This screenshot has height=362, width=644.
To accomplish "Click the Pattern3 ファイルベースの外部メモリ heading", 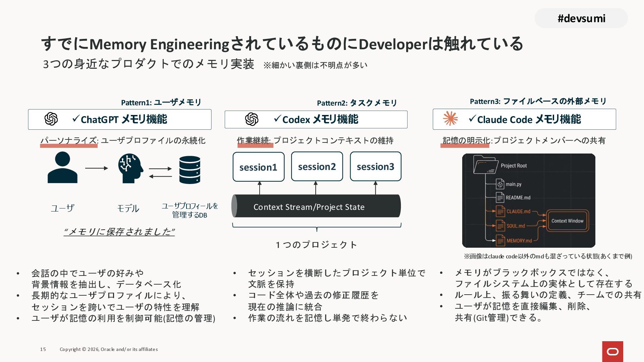I will (x=538, y=101).
